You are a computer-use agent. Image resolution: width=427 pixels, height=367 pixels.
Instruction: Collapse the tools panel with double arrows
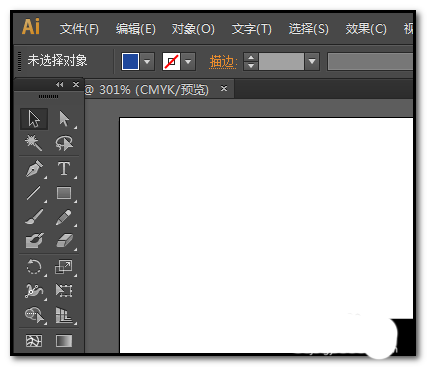(60, 85)
